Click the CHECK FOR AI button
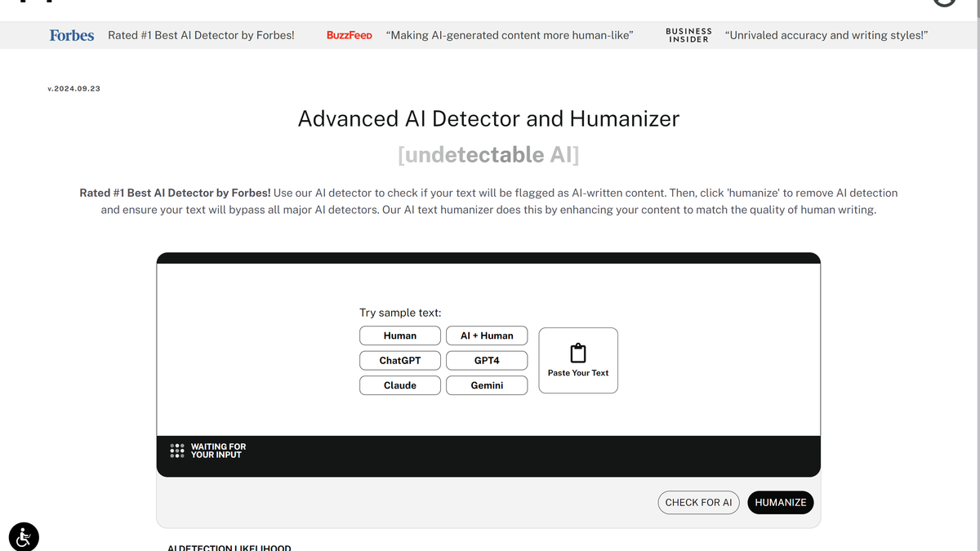Image resolution: width=980 pixels, height=551 pixels. 698,502
